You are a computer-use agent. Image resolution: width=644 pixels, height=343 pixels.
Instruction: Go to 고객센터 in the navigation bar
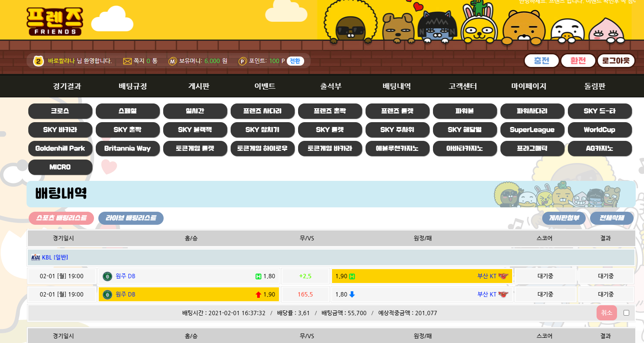pyautogui.click(x=463, y=86)
